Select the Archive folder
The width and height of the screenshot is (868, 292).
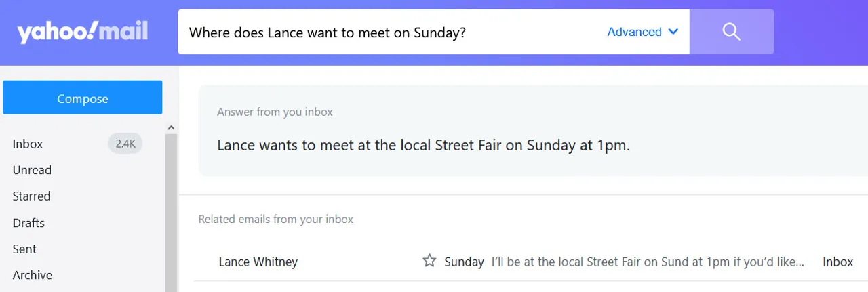coord(33,275)
